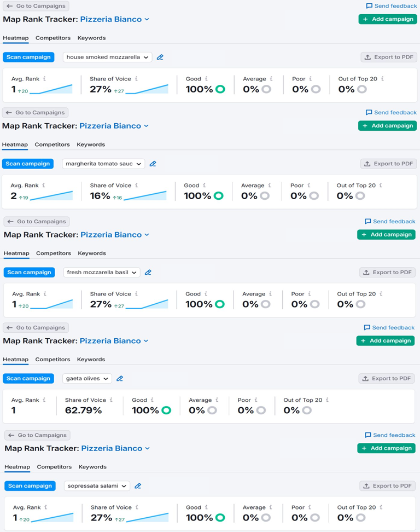Click edit pencil beside house smoked mozzarella keyword

(160, 57)
